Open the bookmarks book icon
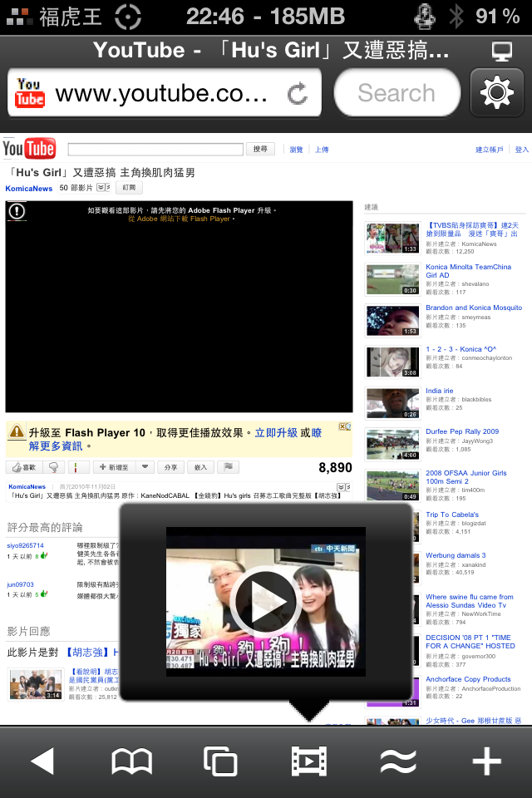This screenshot has width=532, height=798. coord(132,761)
